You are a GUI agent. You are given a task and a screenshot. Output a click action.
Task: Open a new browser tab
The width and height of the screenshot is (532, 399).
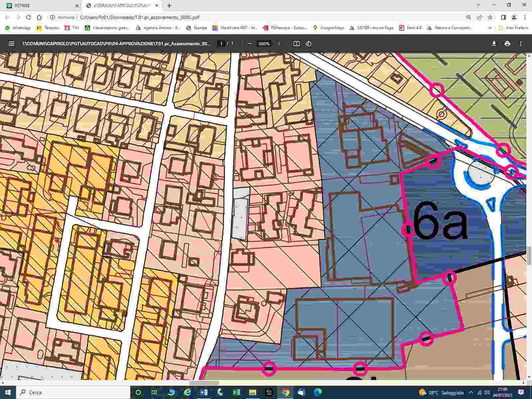[169, 6]
